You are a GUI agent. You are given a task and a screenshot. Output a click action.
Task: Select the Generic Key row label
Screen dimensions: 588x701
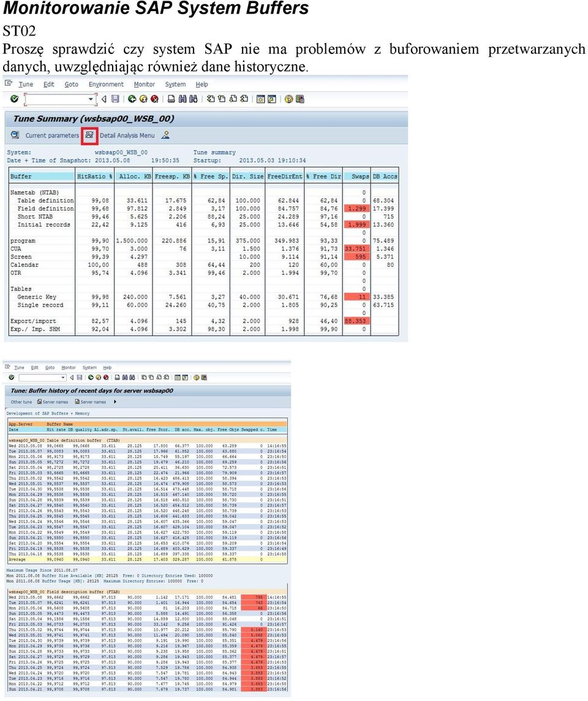tap(37, 297)
